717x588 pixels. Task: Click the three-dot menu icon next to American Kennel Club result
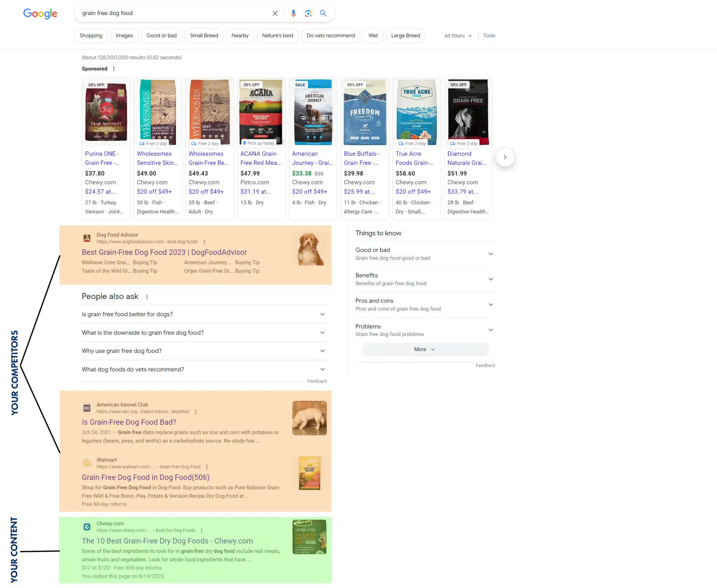(x=196, y=411)
